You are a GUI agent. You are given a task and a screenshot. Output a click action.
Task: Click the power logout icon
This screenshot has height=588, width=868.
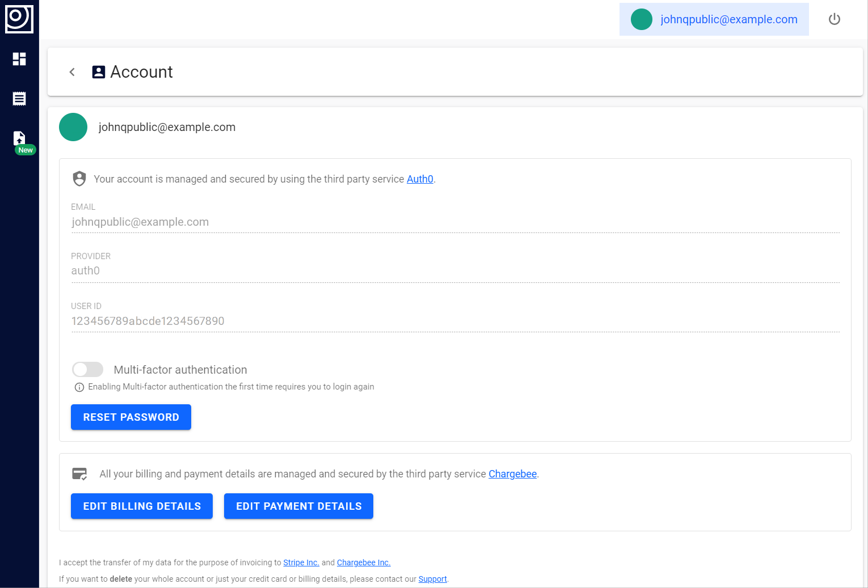coord(834,19)
